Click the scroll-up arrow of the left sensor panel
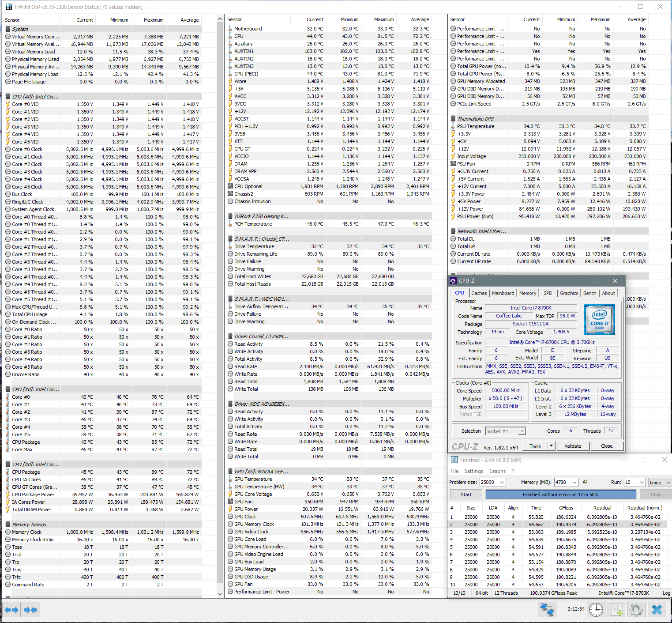The width and height of the screenshot is (672, 623). coord(220,19)
